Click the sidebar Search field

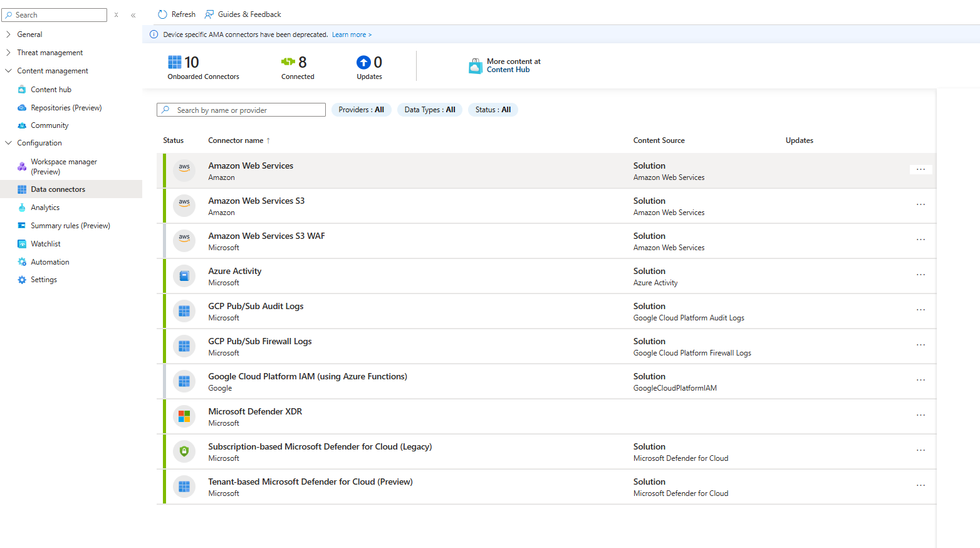(x=55, y=15)
